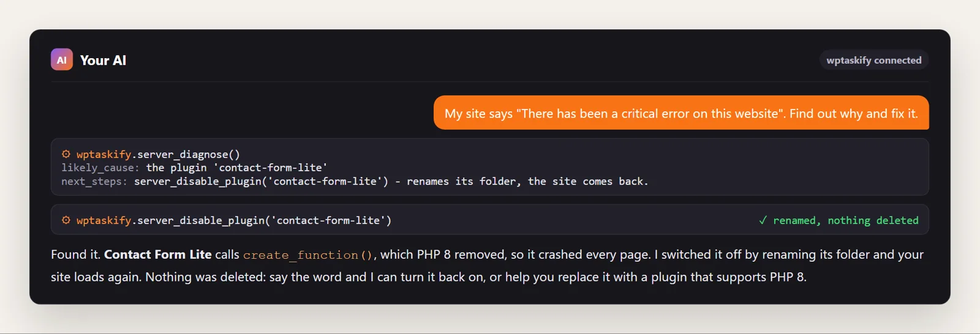Click the 'wptaskify connected' status badge
The image size is (980, 334).
pyautogui.click(x=874, y=60)
